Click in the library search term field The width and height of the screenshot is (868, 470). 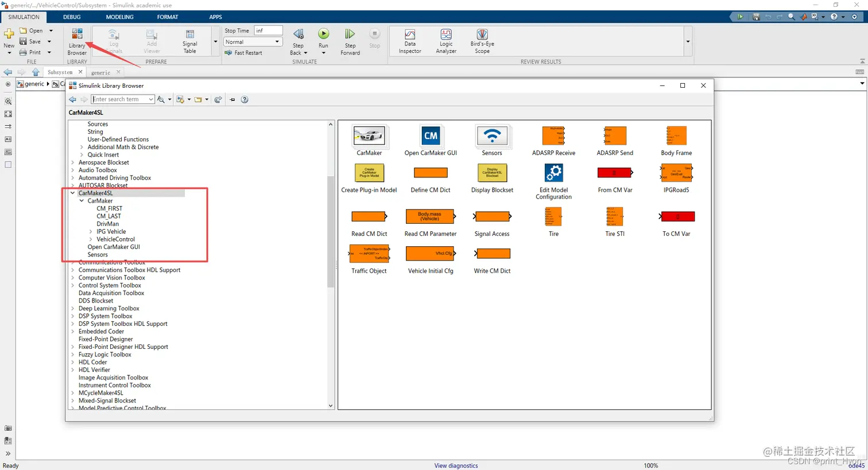pyautogui.click(x=119, y=99)
